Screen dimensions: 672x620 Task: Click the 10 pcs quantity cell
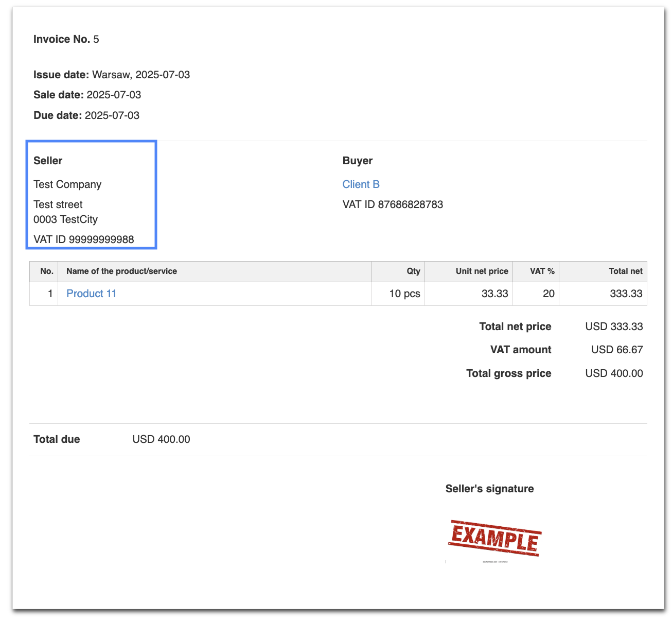[398, 294]
